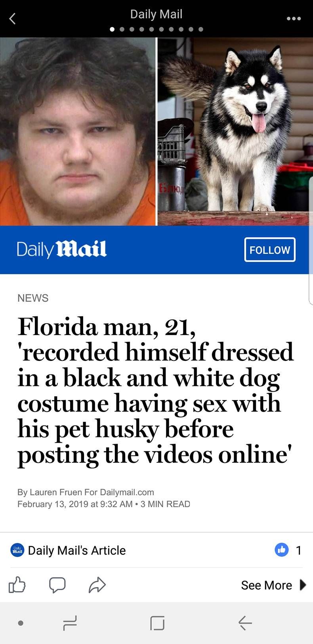Tap Android home square button
Viewport: 313px width, 644px height.
click(x=157, y=623)
